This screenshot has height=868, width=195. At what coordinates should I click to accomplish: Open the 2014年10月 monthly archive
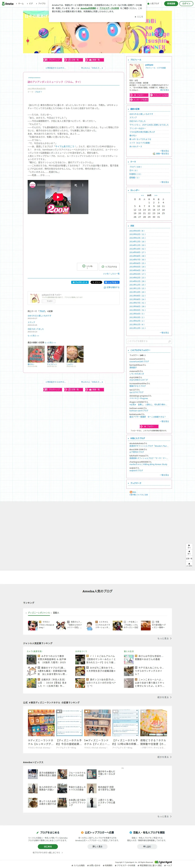pyautogui.click(x=137, y=249)
